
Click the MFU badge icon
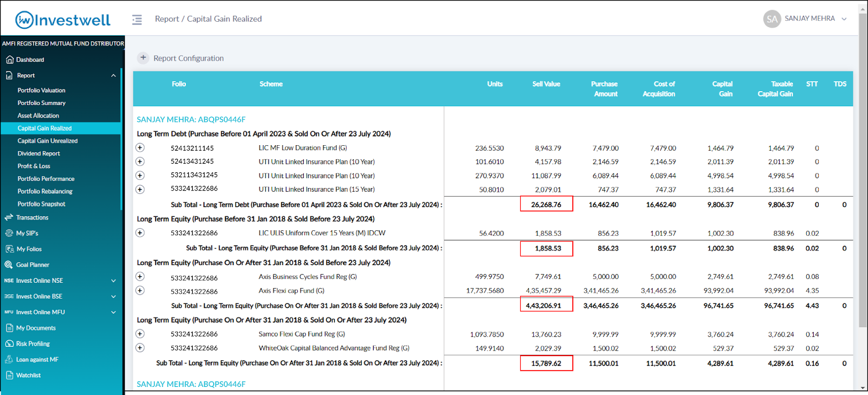(9, 312)
